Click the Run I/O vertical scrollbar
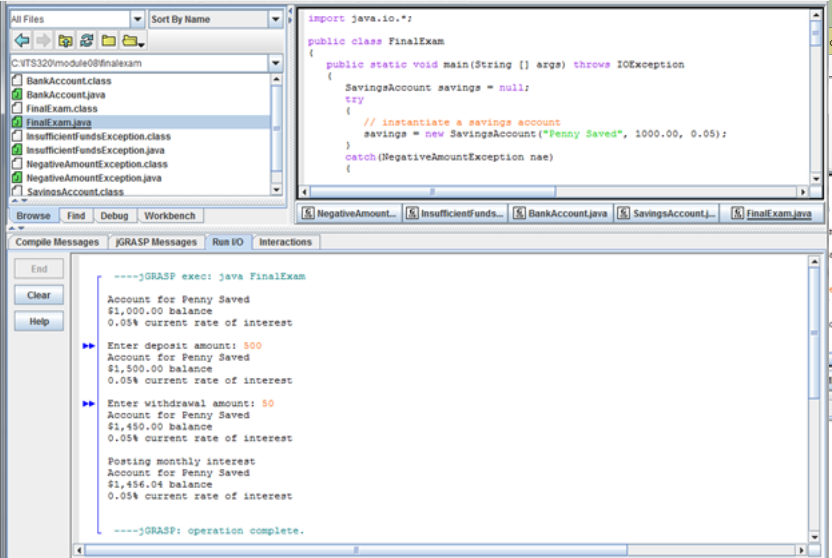Screen dimensions: 832x558 814,335
